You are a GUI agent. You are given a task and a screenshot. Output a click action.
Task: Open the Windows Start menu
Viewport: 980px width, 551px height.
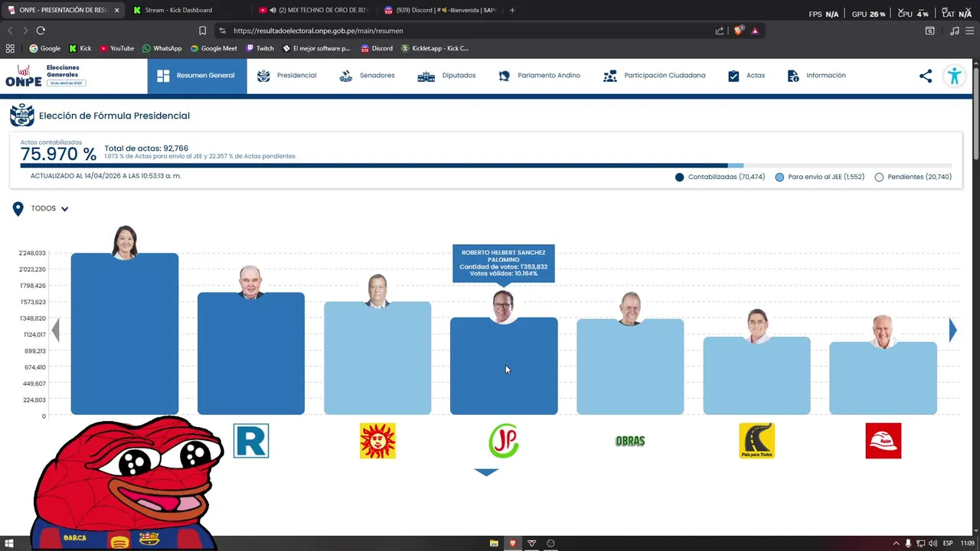(10, 543)
